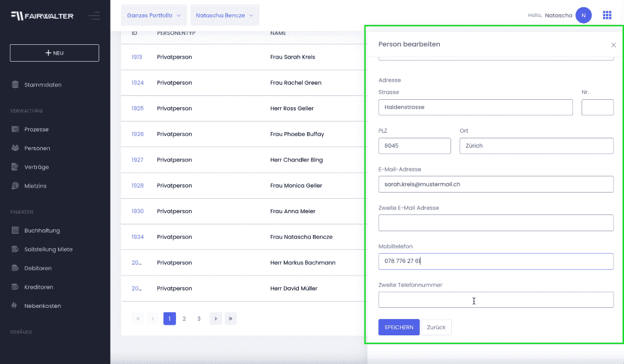The image size is (624, 364).
Task: Click the Verträge sidebar icon
Action: tap(16, 167)
